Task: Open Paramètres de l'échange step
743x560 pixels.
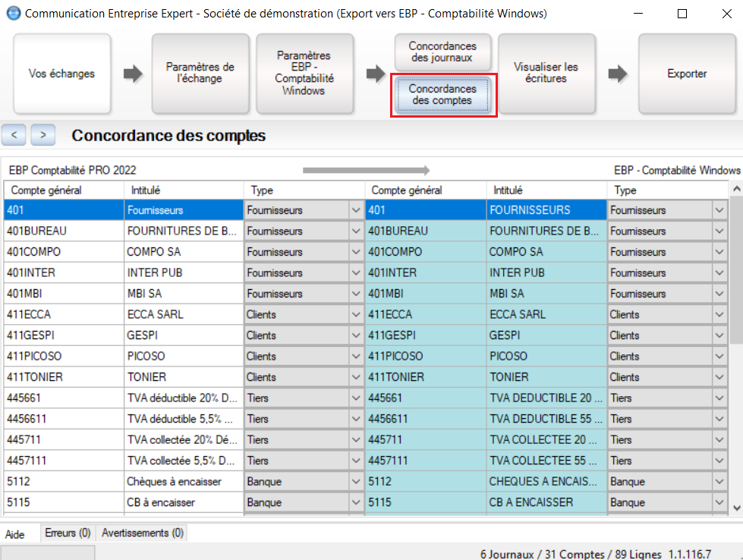Action: [200, 74]
